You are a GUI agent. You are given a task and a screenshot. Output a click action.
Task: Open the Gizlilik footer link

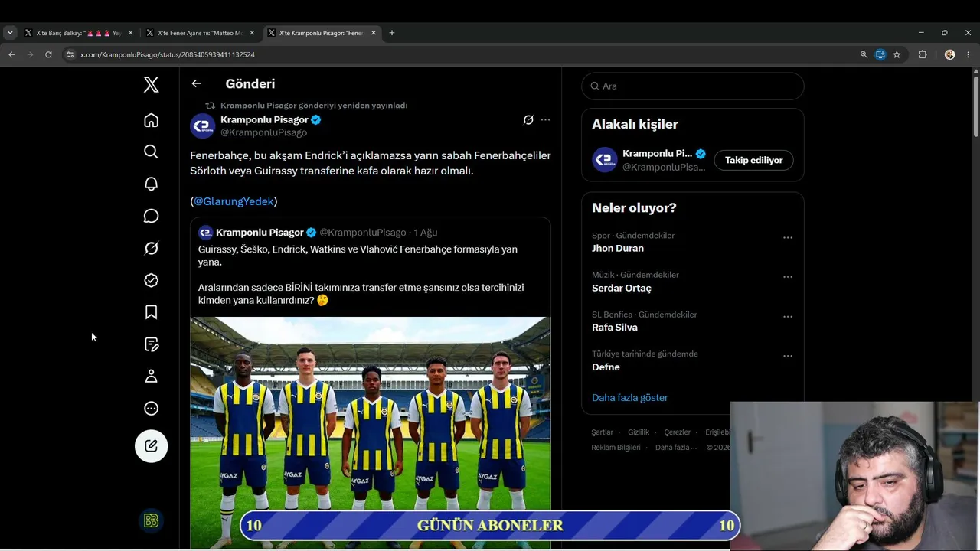(x=639, y=432)
